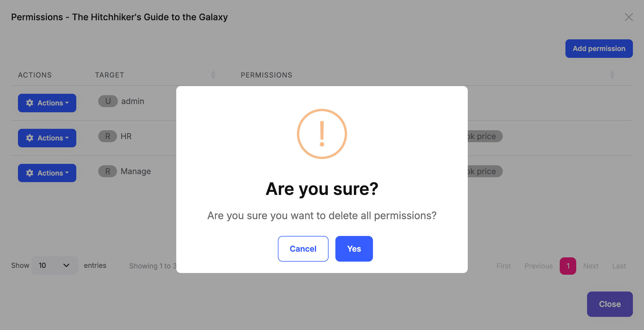Screen dimensions: 644x330
Task: Open the Show entries count dropdown
Action: (x=55, y=265)
